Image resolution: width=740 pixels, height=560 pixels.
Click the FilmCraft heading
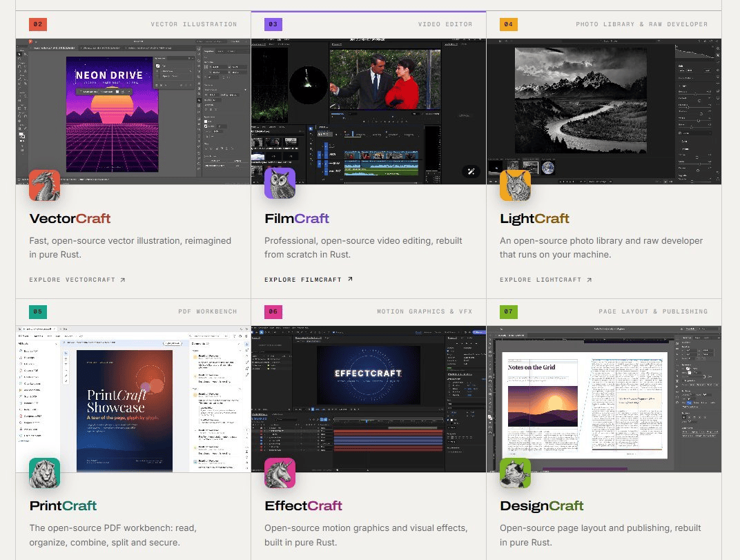pyautogui.click(x=297, y=219)
